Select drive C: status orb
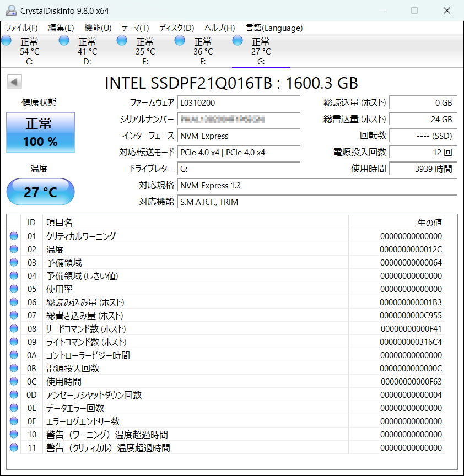Image resolution: width=464 pixels, height=476 pixels. click(x=7, y=40)
